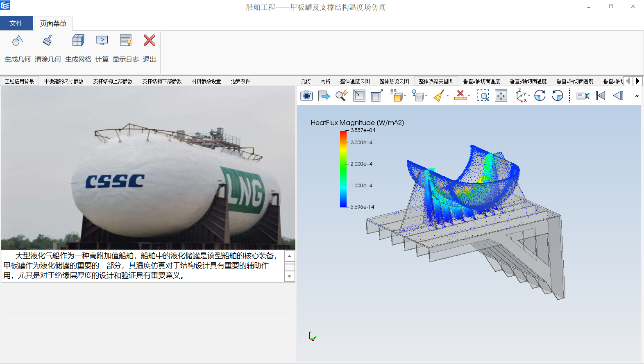Click the 6.696e-14 legend minimum value

(363, 207)
